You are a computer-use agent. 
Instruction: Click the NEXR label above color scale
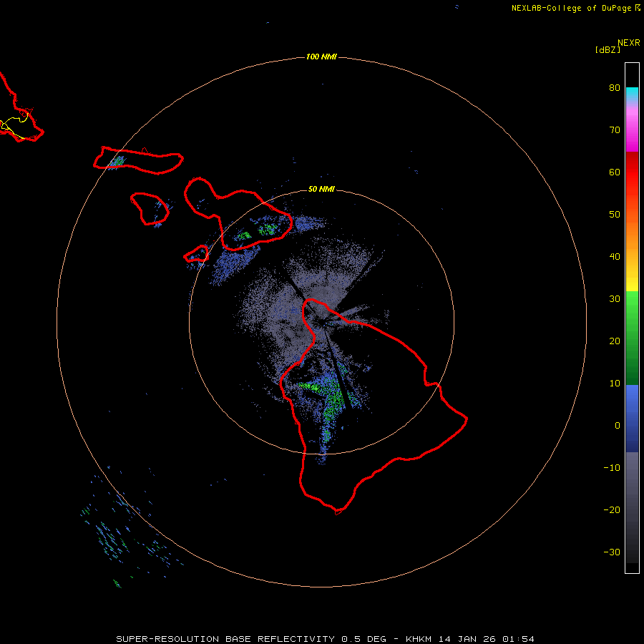[x=629, y=43]
